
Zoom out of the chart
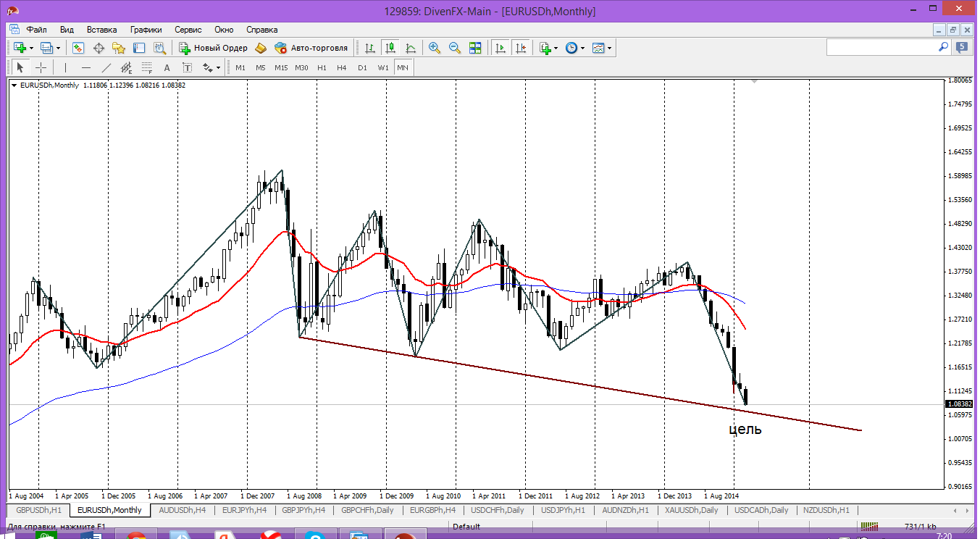(x=455, y=48)
